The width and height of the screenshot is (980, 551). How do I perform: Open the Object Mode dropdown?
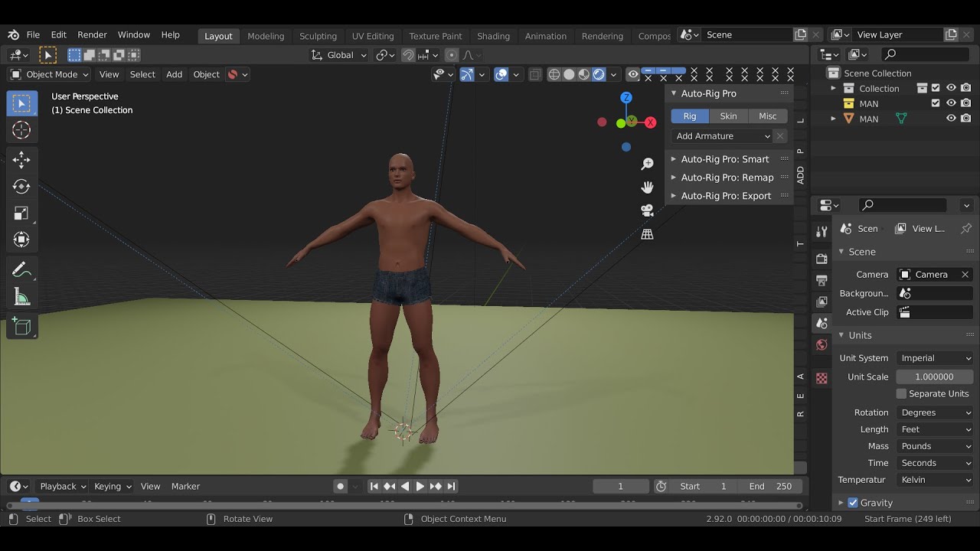click(49, 74)
